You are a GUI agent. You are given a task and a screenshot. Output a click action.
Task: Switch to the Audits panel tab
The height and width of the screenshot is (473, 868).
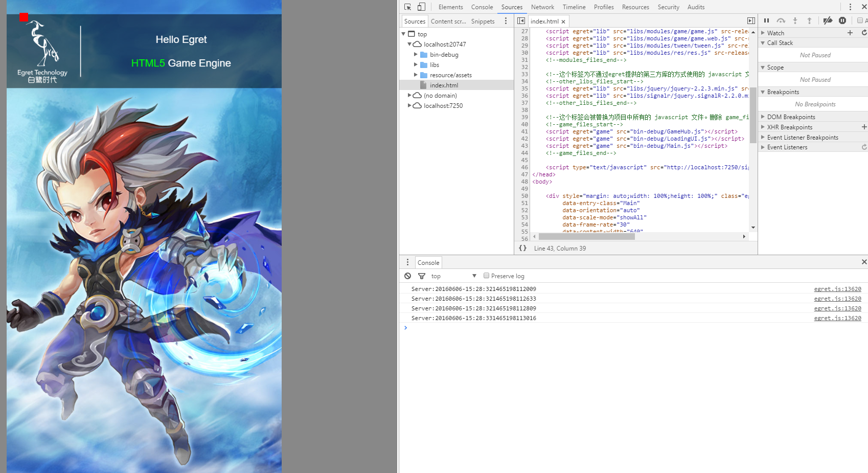696,7
